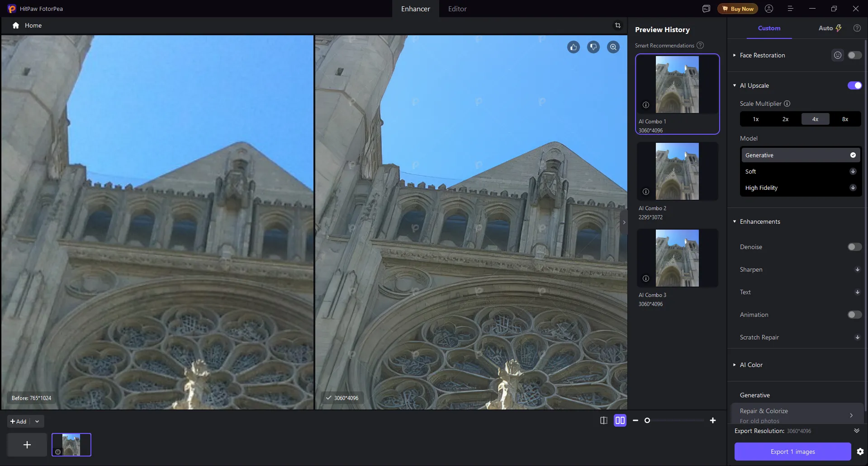This screenshot has width=868, height=466.
Task: Toggle the Face Restoration switch
Action: point(854,55)
